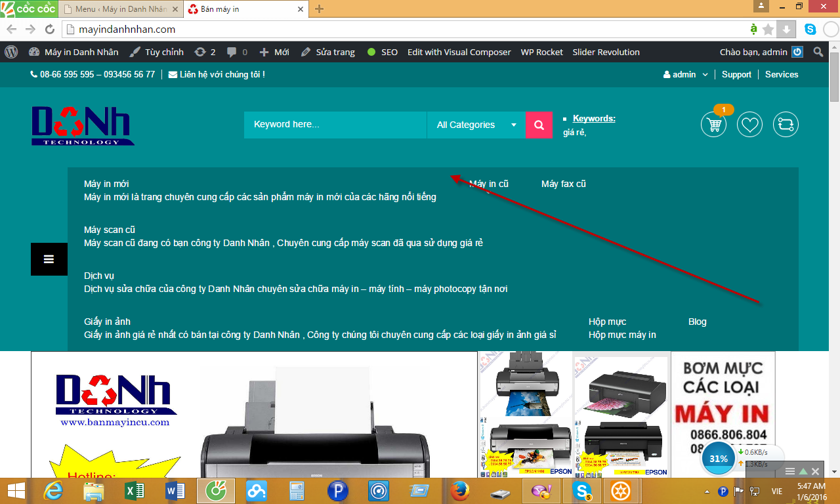Open Calculator from the taskbar
Viewport: 840px width, 504px height.
coord(297,491)
